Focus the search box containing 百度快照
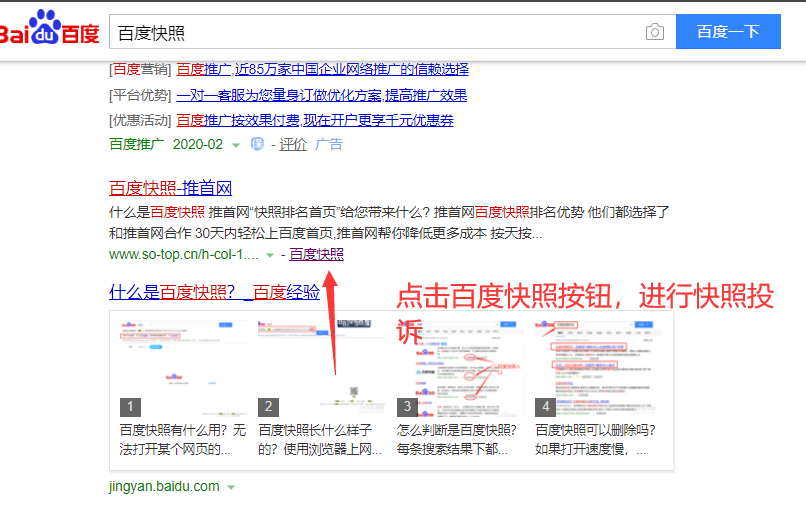Screen dimensions: 806x506 point(392,32)
